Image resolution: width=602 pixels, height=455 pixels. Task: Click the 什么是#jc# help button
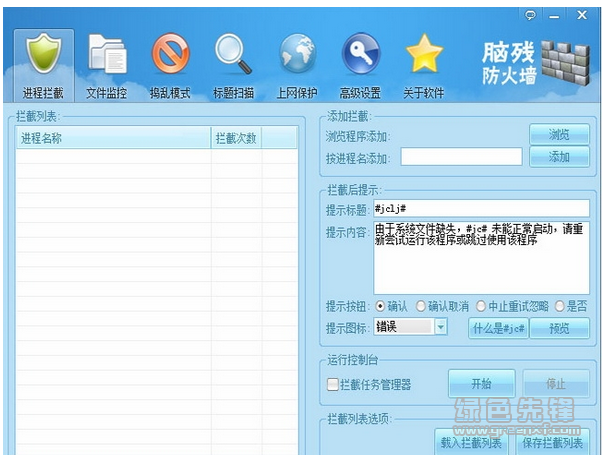point(497,328)
